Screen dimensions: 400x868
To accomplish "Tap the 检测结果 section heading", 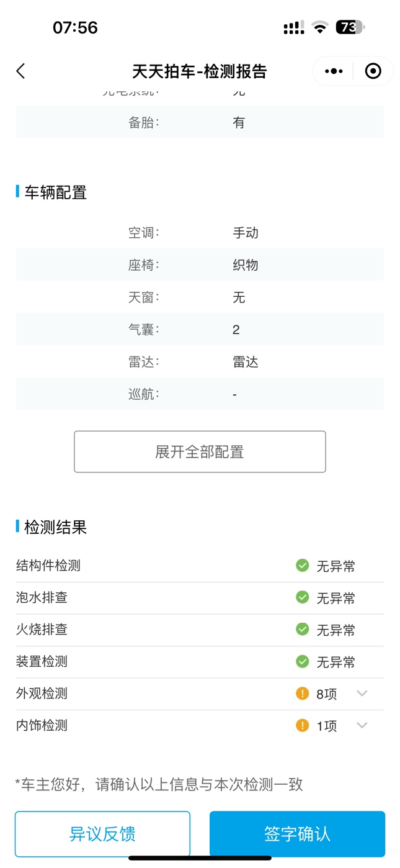I will 55,527.
